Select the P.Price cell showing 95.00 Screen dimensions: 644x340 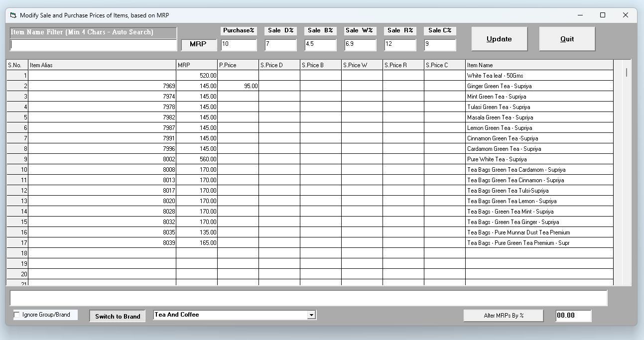(x=238, y=86)
